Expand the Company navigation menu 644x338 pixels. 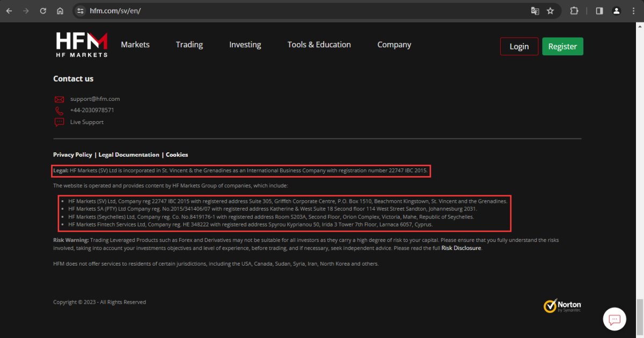tap(394, 45)
